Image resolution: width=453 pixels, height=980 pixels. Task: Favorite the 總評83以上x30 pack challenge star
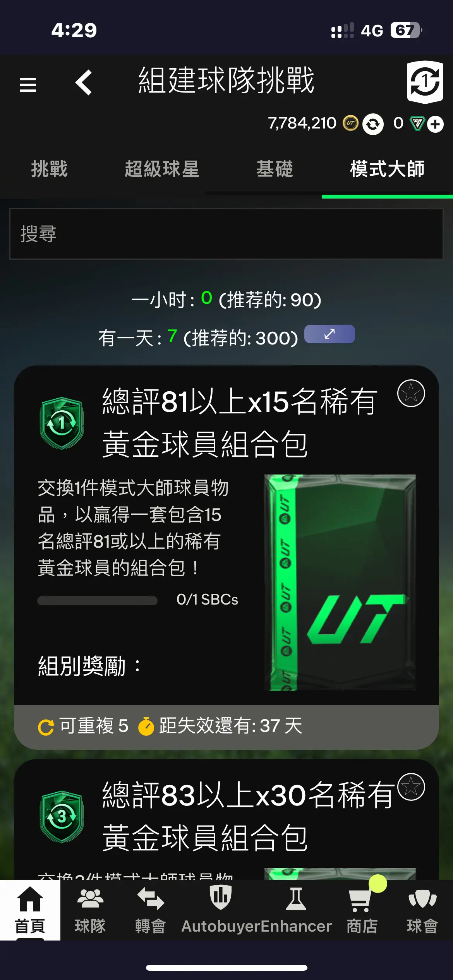(x=411, y=787)
